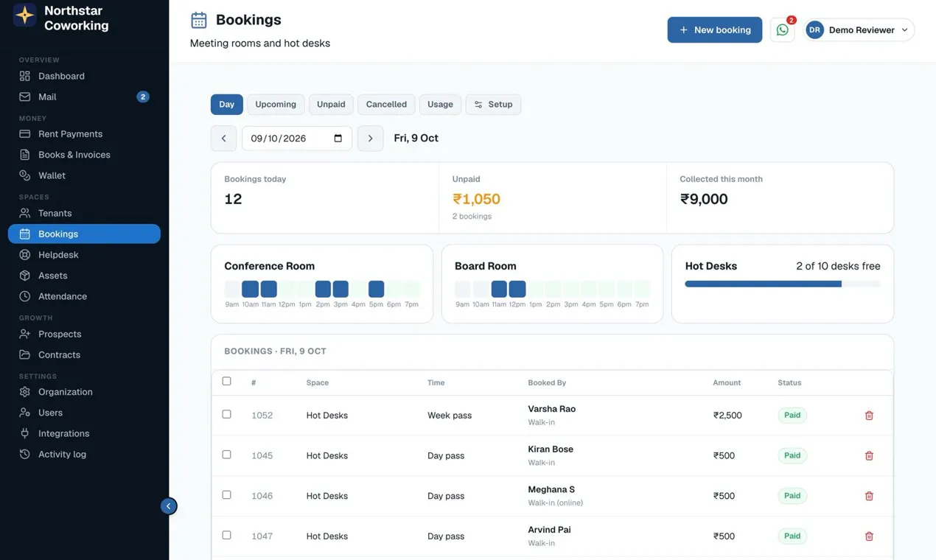Delete booking 1045 with trash icon
Screen dimensions: 936x560
tap(869, 455)
